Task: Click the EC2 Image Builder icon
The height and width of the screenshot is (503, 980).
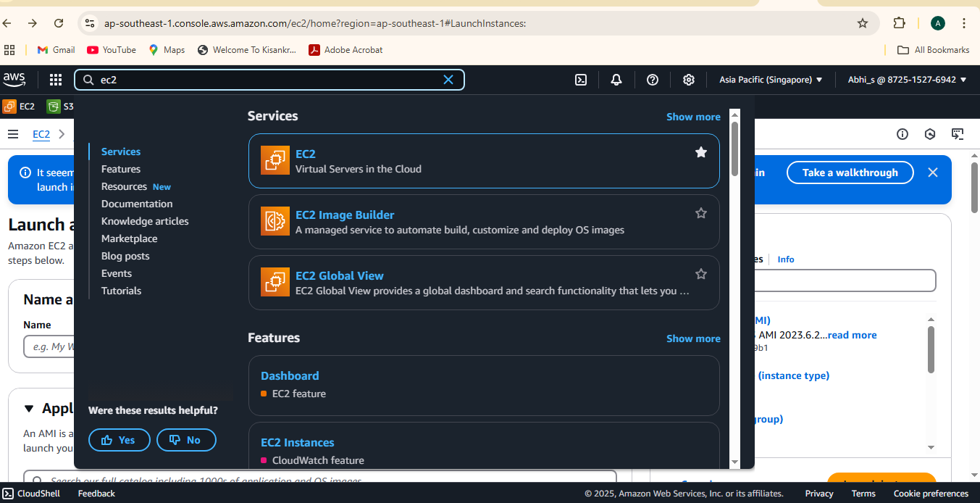Action: click(275, 222)
